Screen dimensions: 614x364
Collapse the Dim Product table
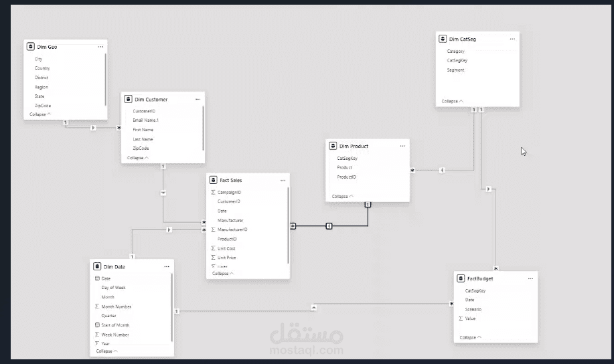pyautogui.click(x=342, y=196)
